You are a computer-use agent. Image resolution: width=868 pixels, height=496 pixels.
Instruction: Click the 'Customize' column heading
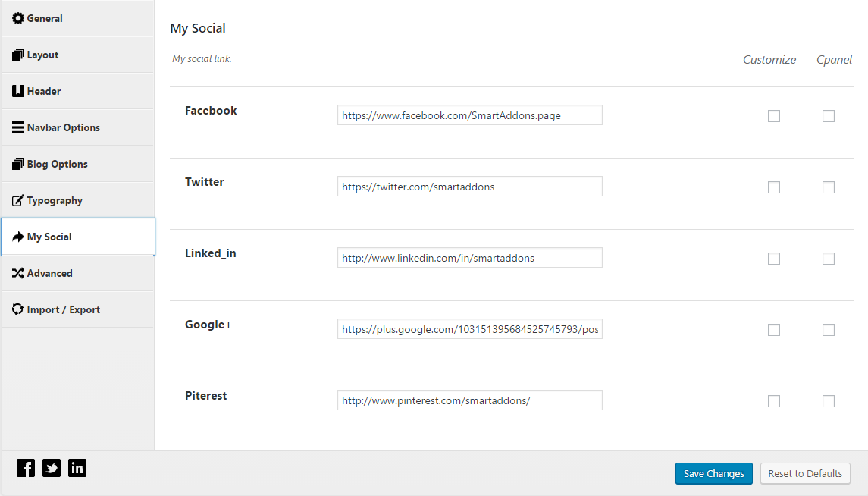tap(769, 60)
